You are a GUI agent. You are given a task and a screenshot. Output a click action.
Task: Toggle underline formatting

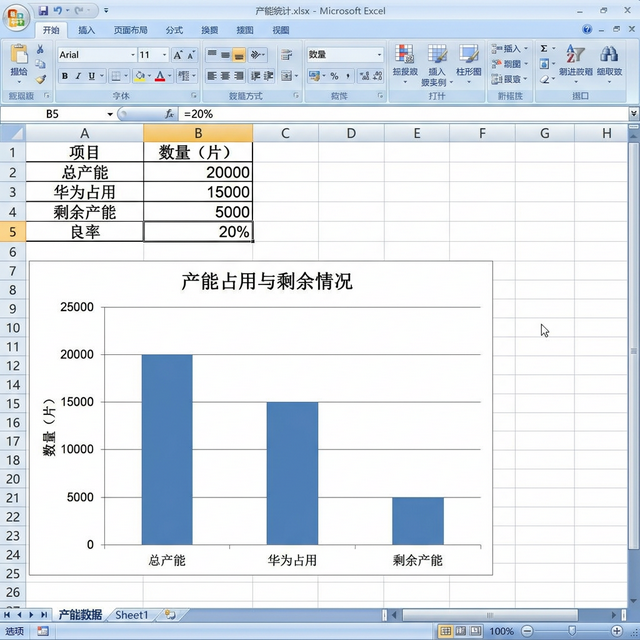click(x=91, y=76)
